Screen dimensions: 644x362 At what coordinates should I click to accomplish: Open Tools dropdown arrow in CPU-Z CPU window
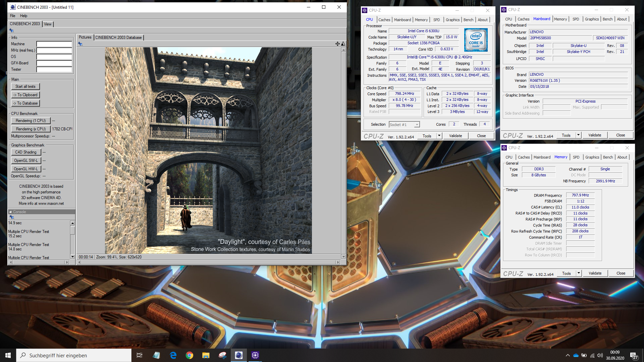[439, 136]
